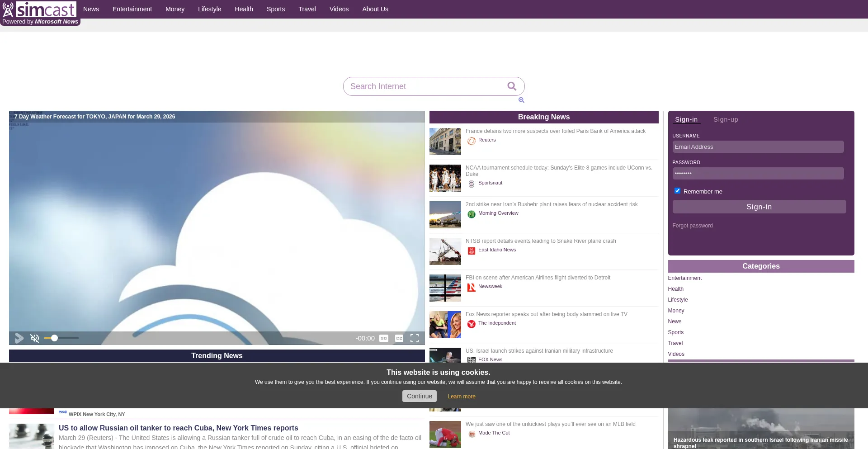The width and height of the screenshot is (868, 449).
Task: Read US, Israel launch strikes headline
Action: [x=539, y=351]
